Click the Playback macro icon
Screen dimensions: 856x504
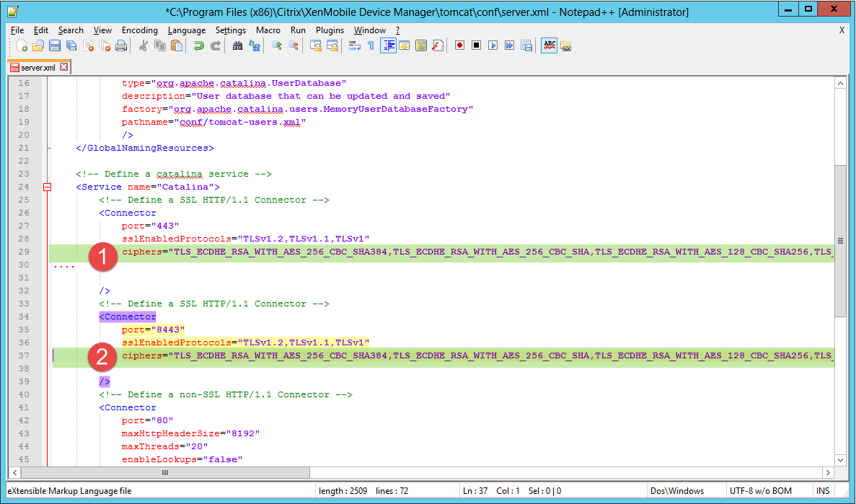(493, 46)
